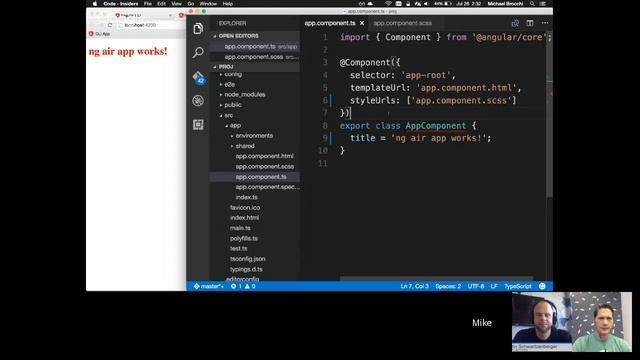Open the editor More Actions ellipsis

[545, 23]
